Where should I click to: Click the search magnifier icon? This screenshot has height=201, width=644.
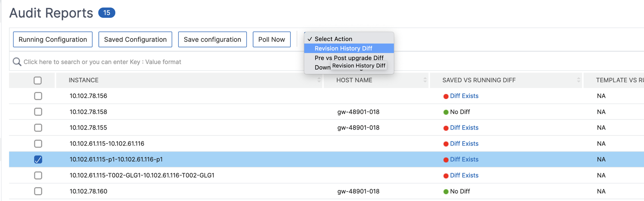click(17, 62)
